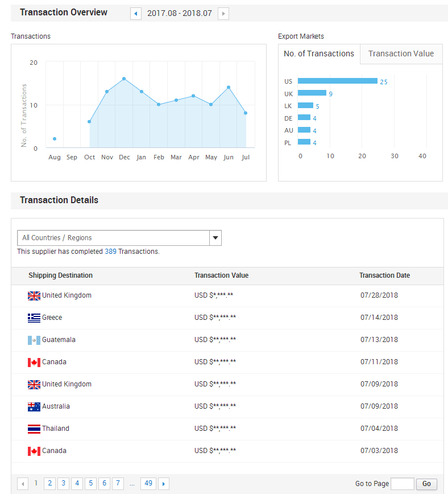This screenshot has height=494, width=448.
Task: Click the Guatemala flag icon
Action: point(34,340)
